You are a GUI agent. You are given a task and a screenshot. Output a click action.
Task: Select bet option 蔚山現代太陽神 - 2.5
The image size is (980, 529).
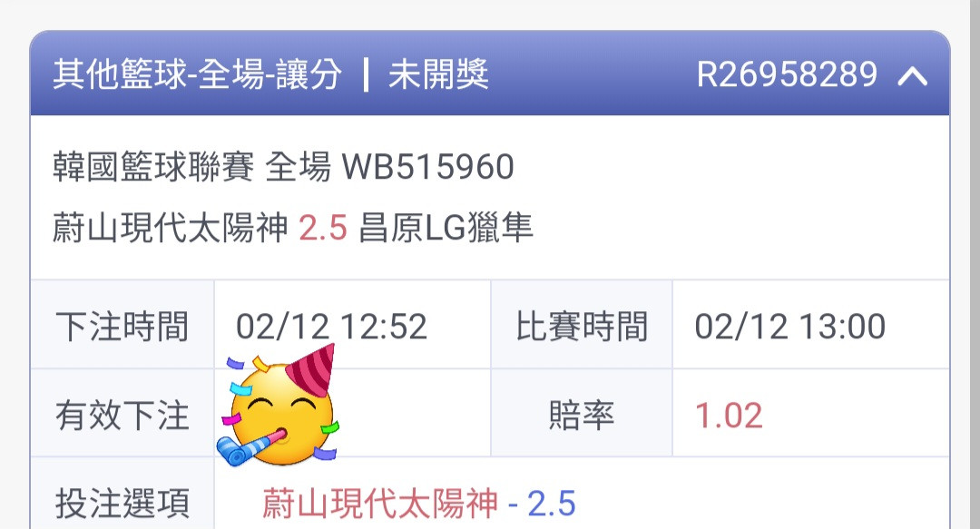tap(418, 504)
